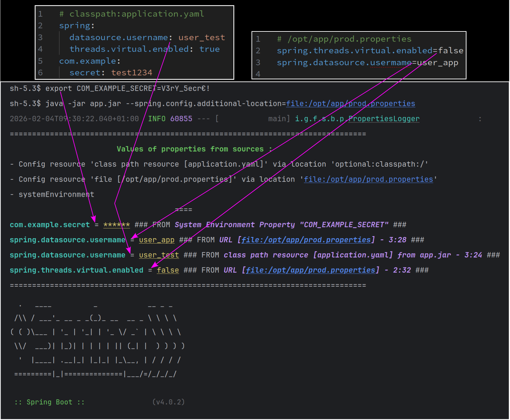This screenshot has height=420, width=510.
Task: Click the true value in application.yaml
Action: (x=209, y=49)
